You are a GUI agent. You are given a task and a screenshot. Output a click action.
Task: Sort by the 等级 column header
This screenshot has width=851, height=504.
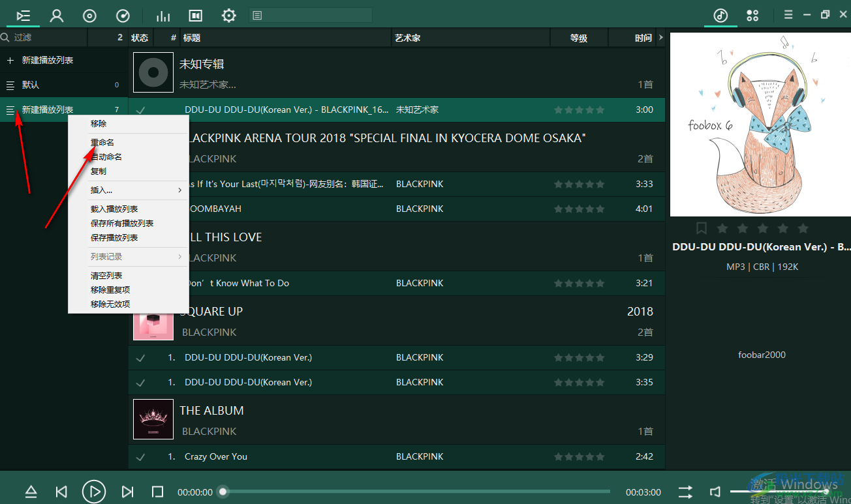tap(579, 38)
